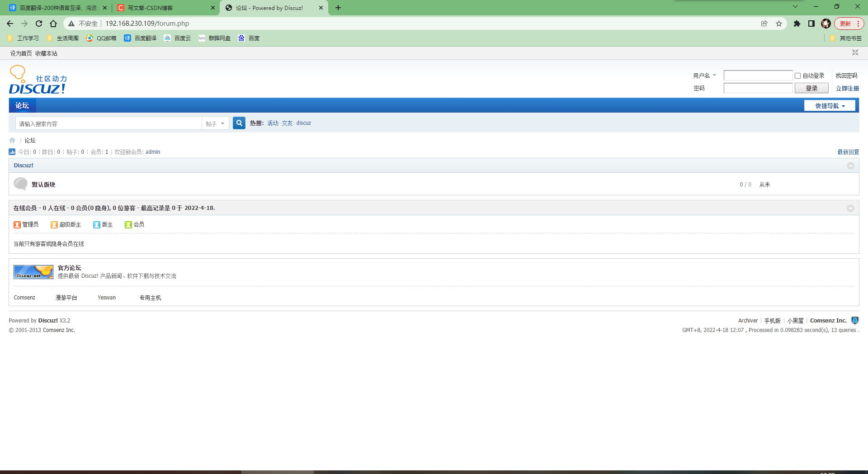The image size is (868, 474).
Task: Click the Discuz.net official forum banner
Action: tap(33, 272)
